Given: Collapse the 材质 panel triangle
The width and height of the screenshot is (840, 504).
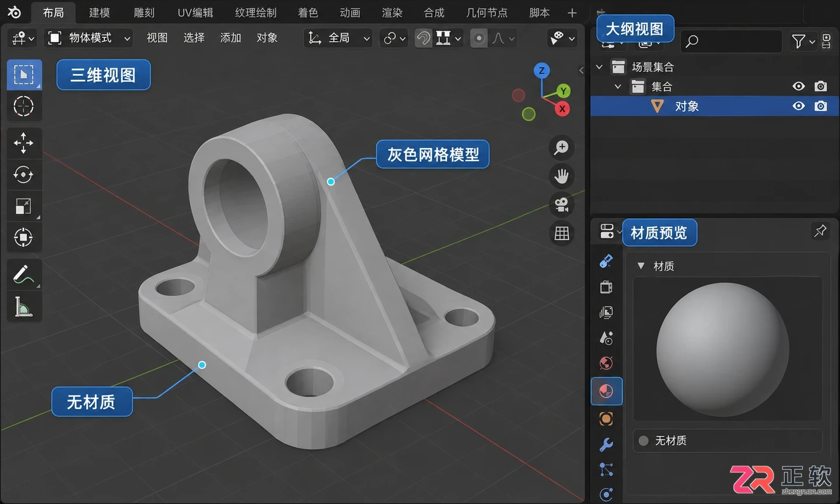Looking at the screenshot, I should tap(641, 266).
